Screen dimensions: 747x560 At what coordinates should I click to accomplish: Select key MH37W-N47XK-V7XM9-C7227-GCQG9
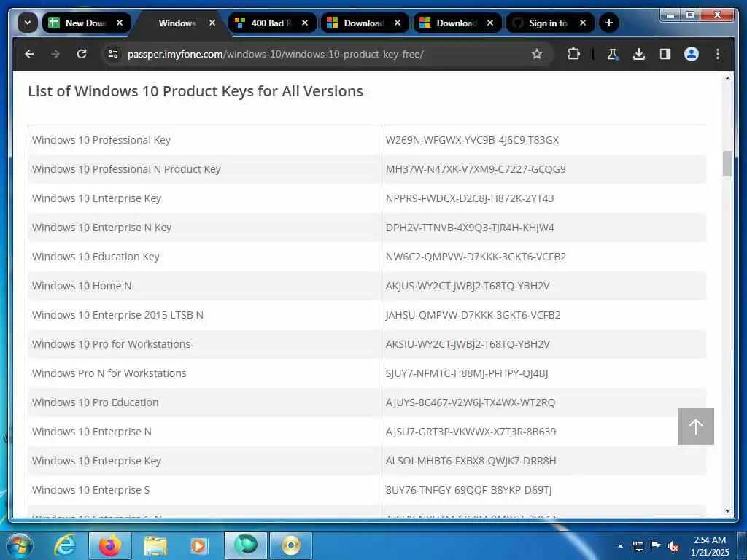[476, 169]
